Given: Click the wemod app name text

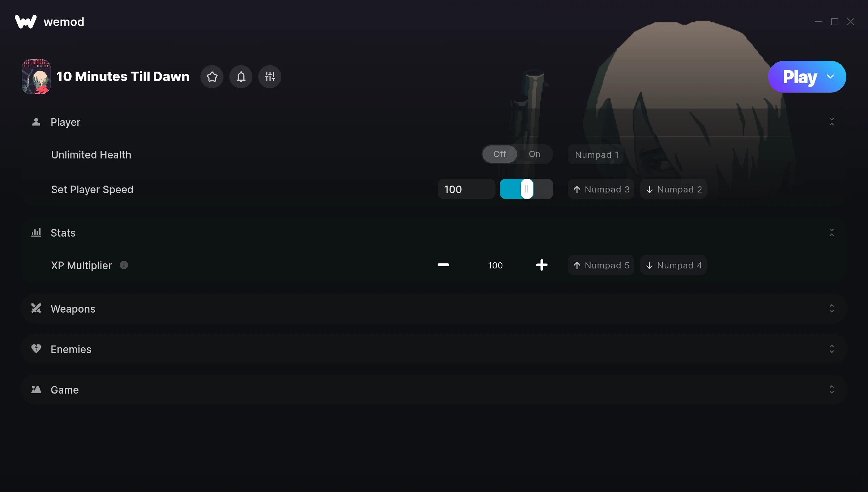Looking at the screenshot, I should (x=64, y=22).
